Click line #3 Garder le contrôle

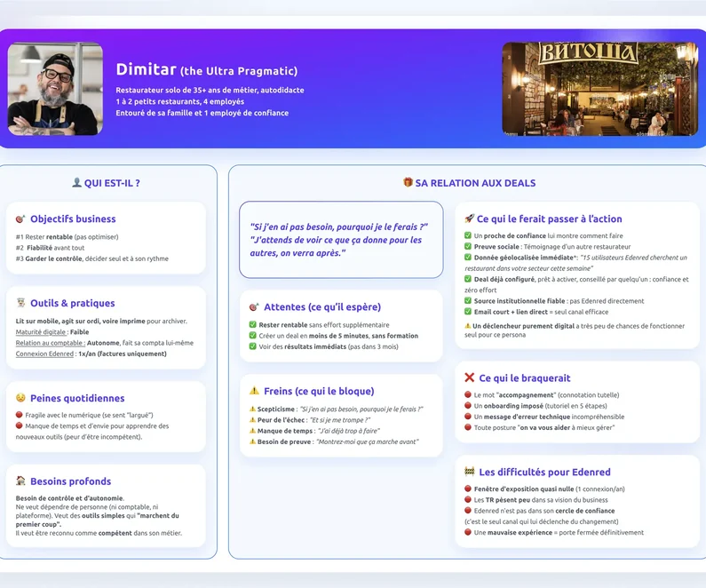point(92,258)
